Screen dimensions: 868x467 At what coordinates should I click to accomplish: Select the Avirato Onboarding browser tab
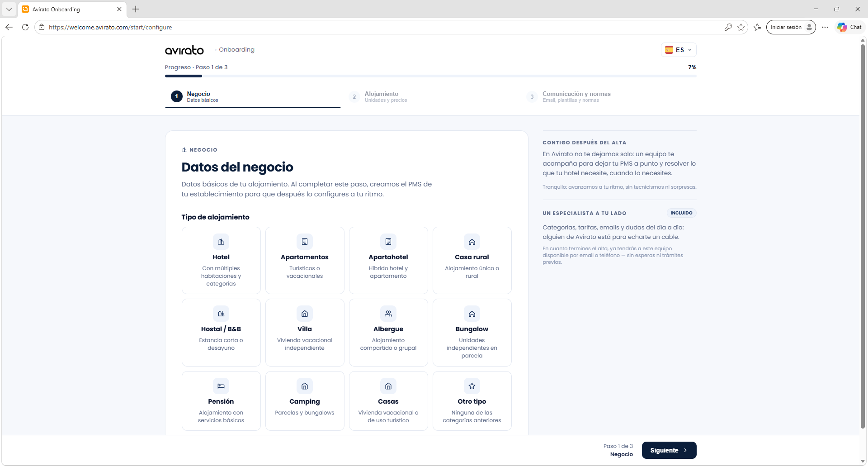pyautogui.click(x=72, y=9)
